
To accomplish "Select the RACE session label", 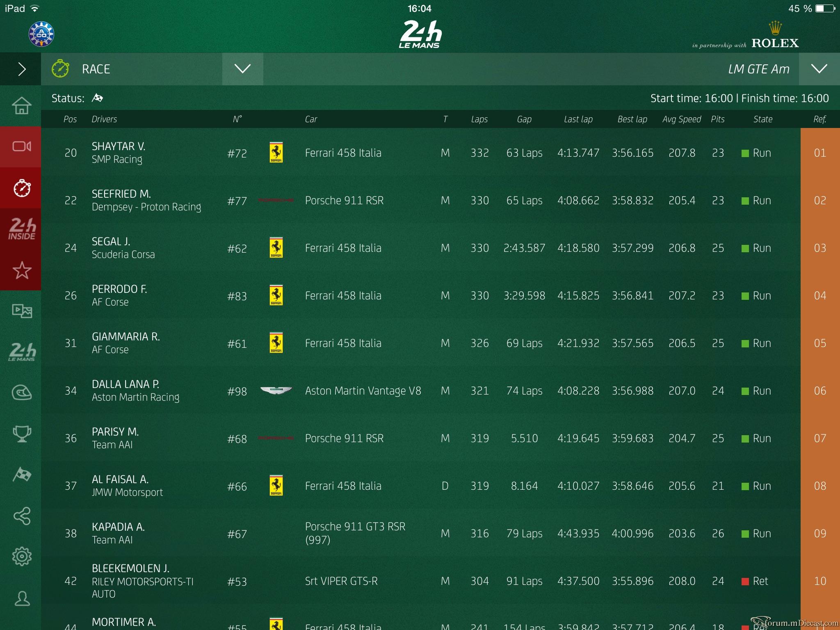I will [96, 69].
